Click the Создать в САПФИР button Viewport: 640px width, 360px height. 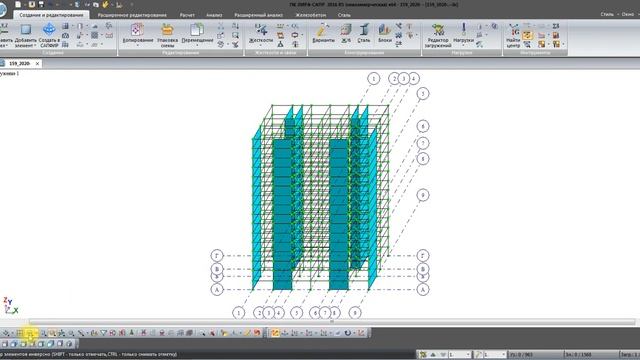49,36
